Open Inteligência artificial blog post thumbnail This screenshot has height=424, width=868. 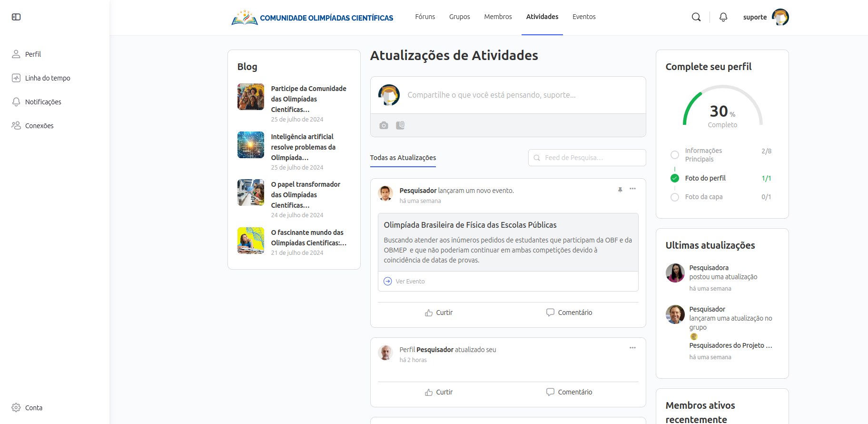251,145
